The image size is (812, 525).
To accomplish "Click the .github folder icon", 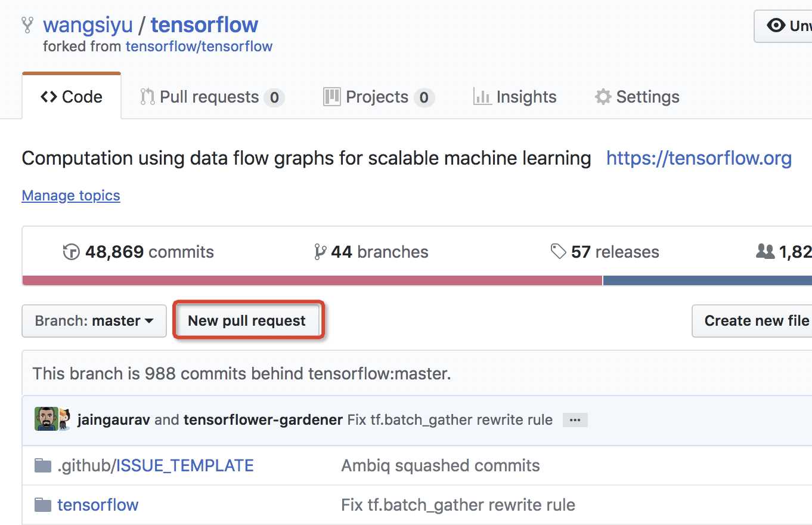I will tap(43, 465).
